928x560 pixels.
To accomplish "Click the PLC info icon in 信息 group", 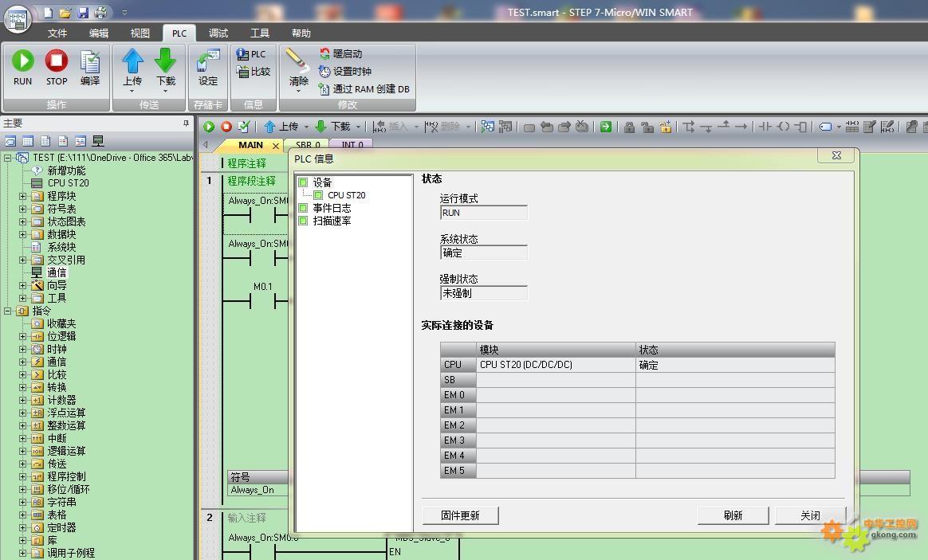I will (242, 54).
